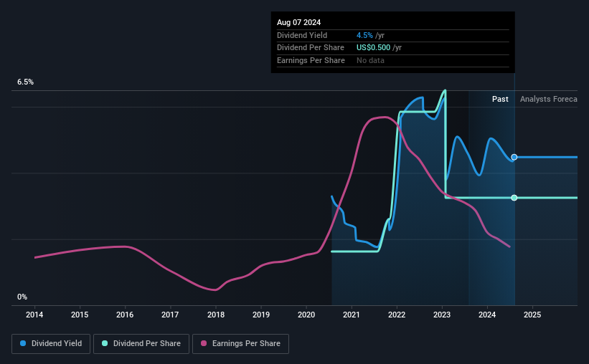Select the 2021 year label on the axis
The image size is (589, 364).
(x=352, y=315)
